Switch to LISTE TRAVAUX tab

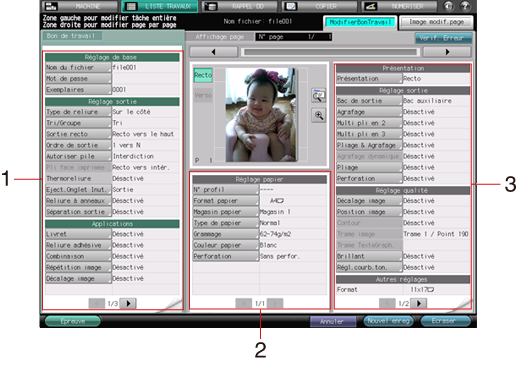pyautogui.click(x=160, y=6)
